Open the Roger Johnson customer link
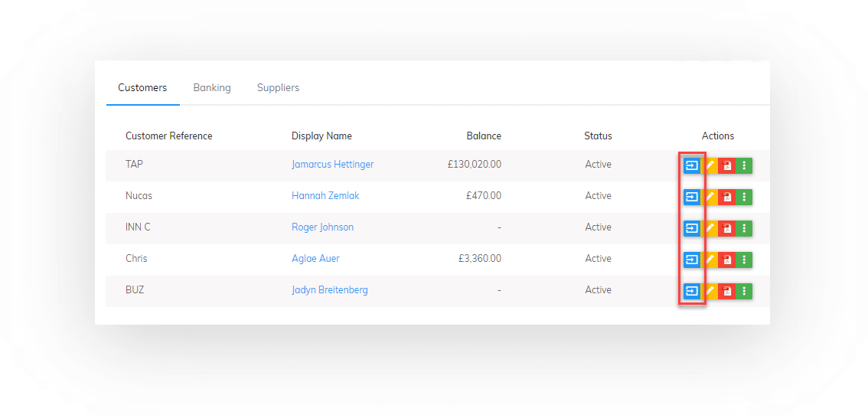 (x=323, y=227)
